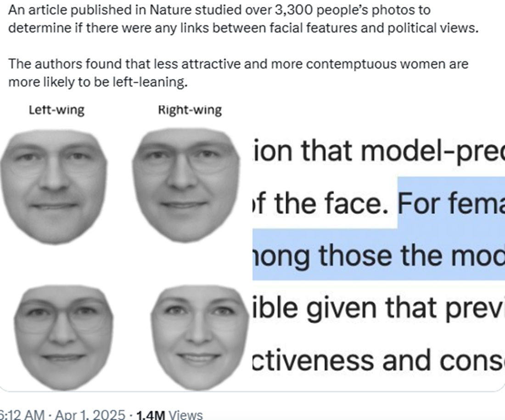Click the Apr 1, 2025 date
This screenshot has width=505, height=420.
90,414
